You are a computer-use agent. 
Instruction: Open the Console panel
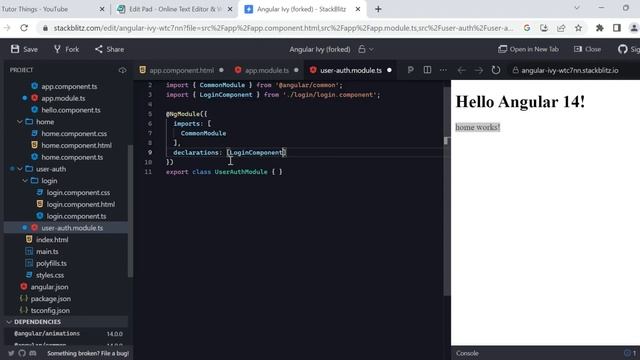[x=467, y=353]
